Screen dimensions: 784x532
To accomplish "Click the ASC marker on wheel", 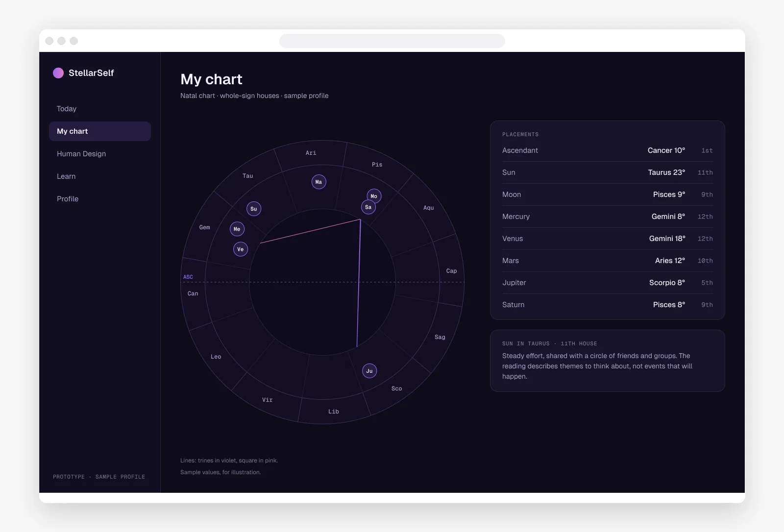I will point(188,277).
